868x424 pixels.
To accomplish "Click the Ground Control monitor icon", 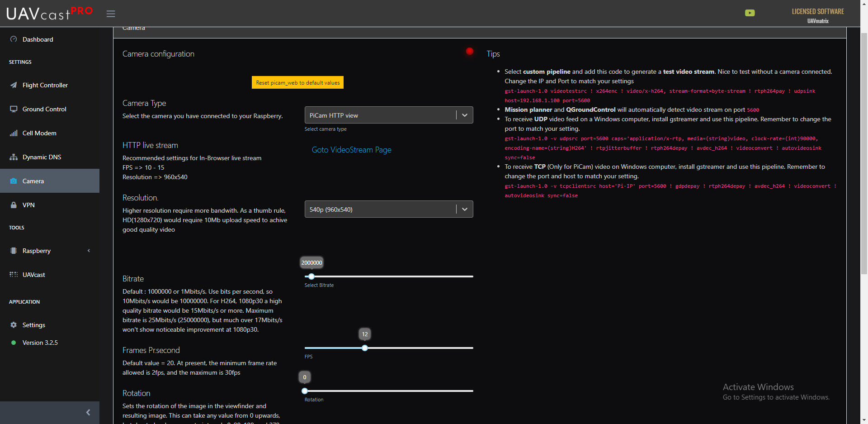I will coord(14,109).
